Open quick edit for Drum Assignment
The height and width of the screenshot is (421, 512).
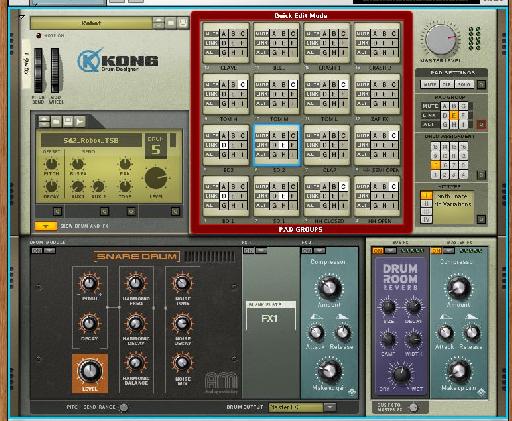click(481, 174)
